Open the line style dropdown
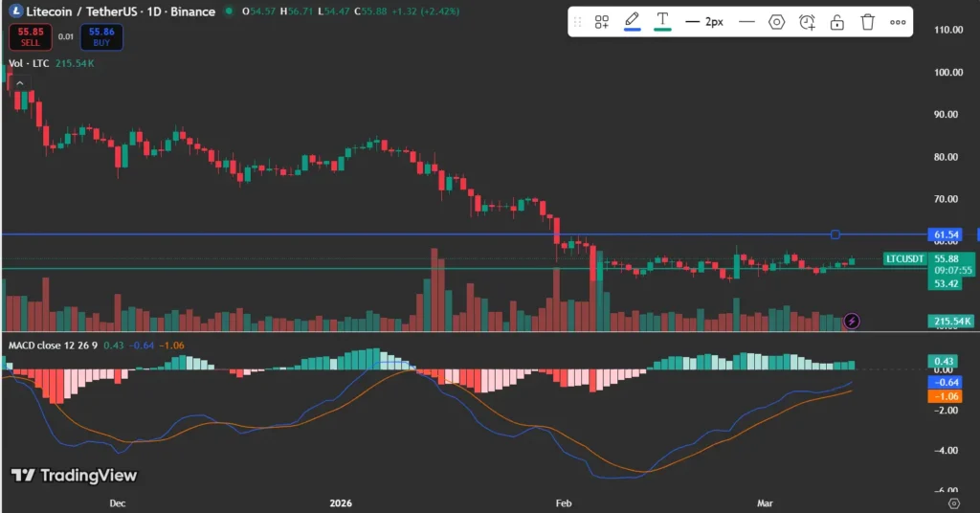This screenshot has height=513, width=980. [x=746, y=22]
